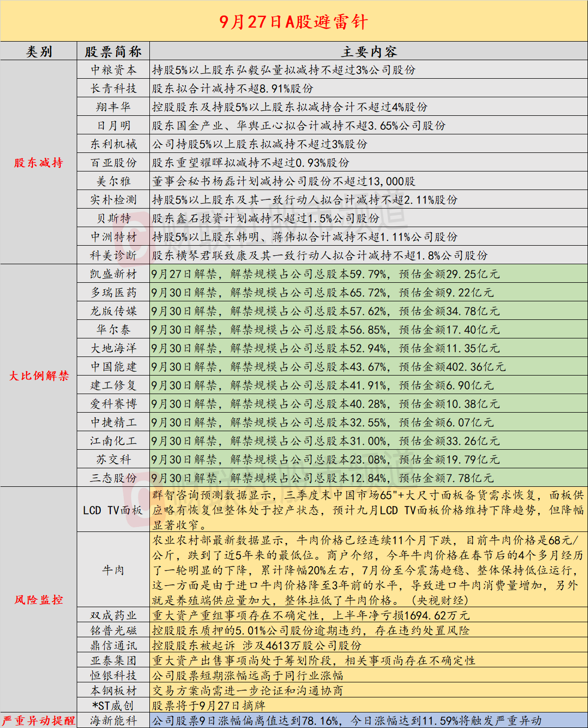Image resolution: width=588 pixels, height=728 pixels.
Task: Select stock name 华尔泰
Action: (x=113, y=329)
